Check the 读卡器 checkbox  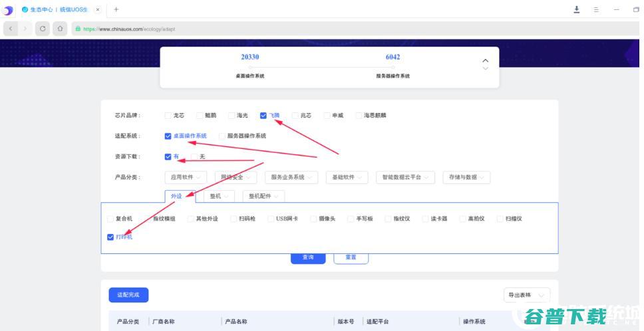pos(425,219)
